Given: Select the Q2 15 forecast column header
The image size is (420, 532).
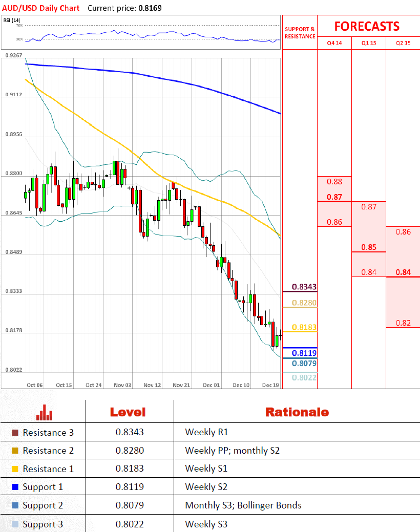Looking at the screenshot, I should point(403,44).
